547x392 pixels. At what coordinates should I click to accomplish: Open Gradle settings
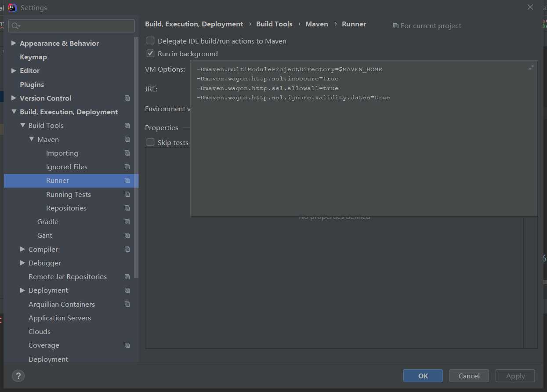(48, 221)
